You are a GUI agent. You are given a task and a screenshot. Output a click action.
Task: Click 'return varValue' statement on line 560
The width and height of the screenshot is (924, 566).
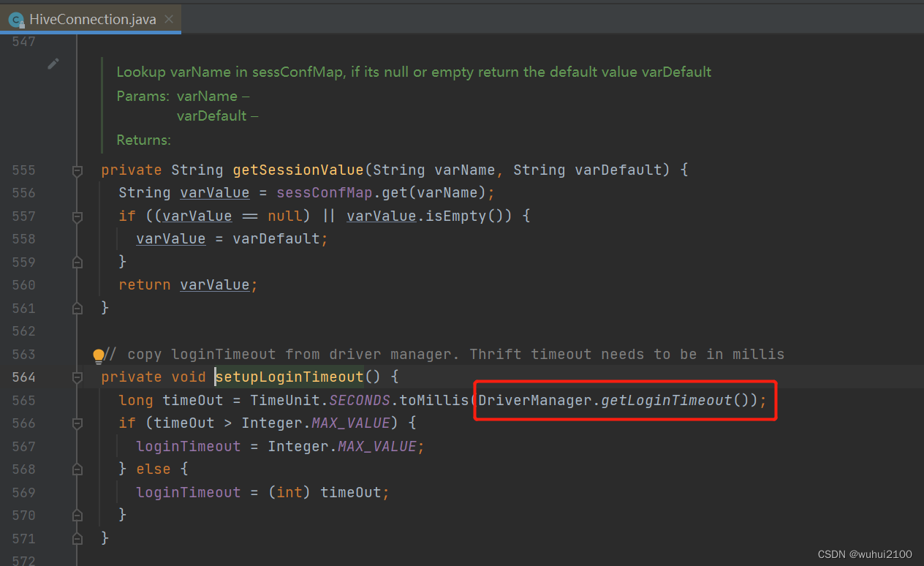pos(188,284)
